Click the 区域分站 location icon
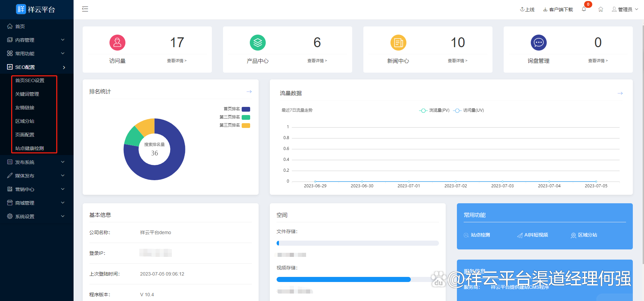 pyautogui.click(x=573, y=235)
